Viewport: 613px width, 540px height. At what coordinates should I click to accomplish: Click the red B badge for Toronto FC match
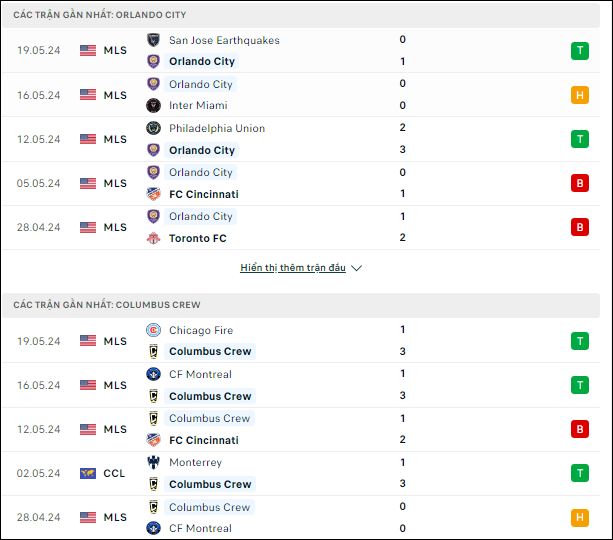(x=580, y=227)
